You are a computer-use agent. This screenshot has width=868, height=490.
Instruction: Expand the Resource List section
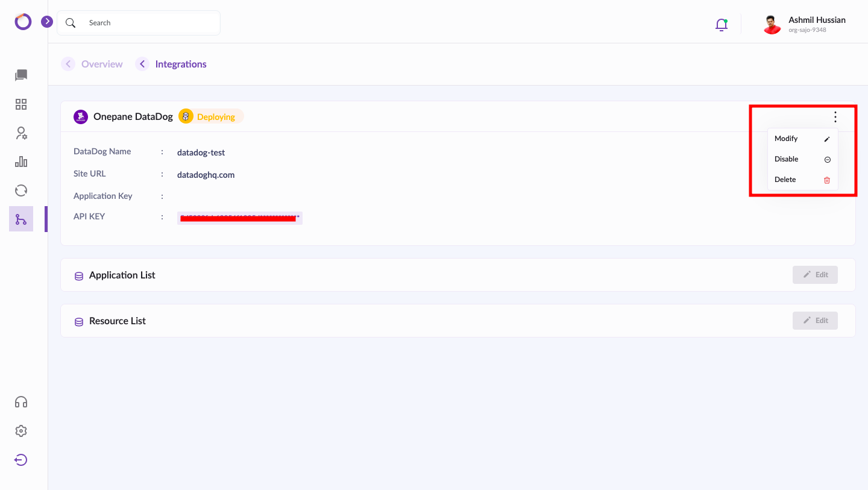coord(458,321)
